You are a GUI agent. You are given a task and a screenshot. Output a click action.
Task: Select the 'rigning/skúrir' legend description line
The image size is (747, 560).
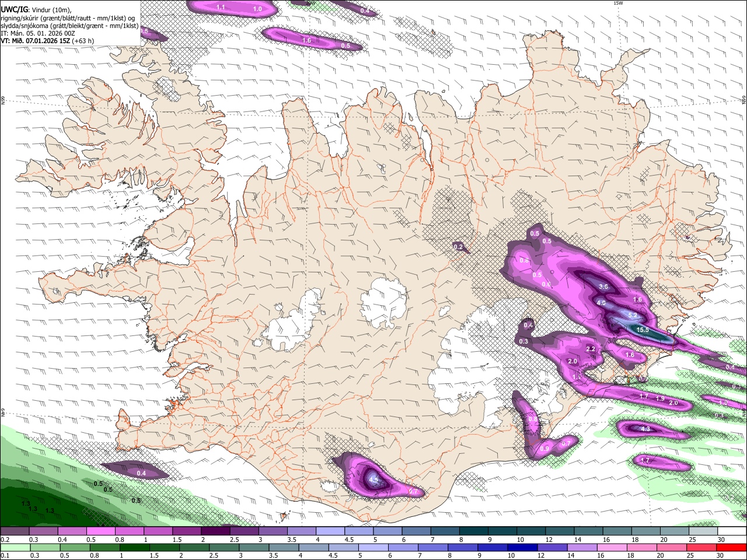pyautogui.click(x=68, y=18)
